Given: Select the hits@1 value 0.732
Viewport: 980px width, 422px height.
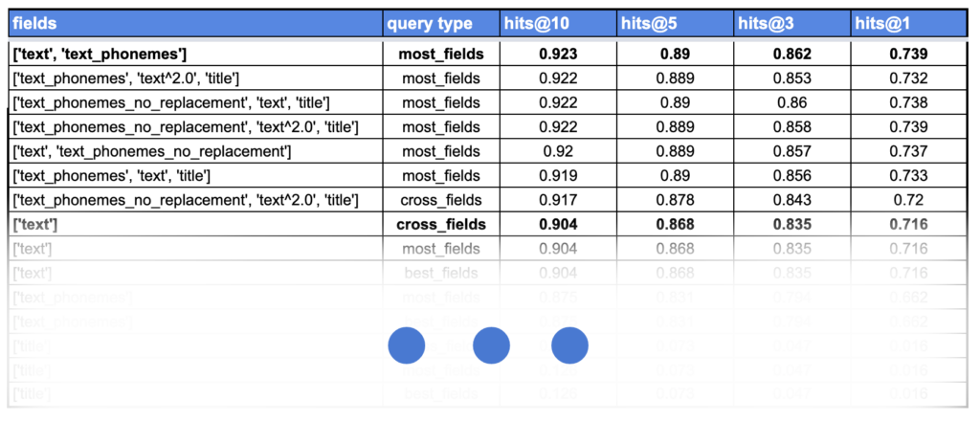Looking at the screenshot, I should (x=907, y=78).
